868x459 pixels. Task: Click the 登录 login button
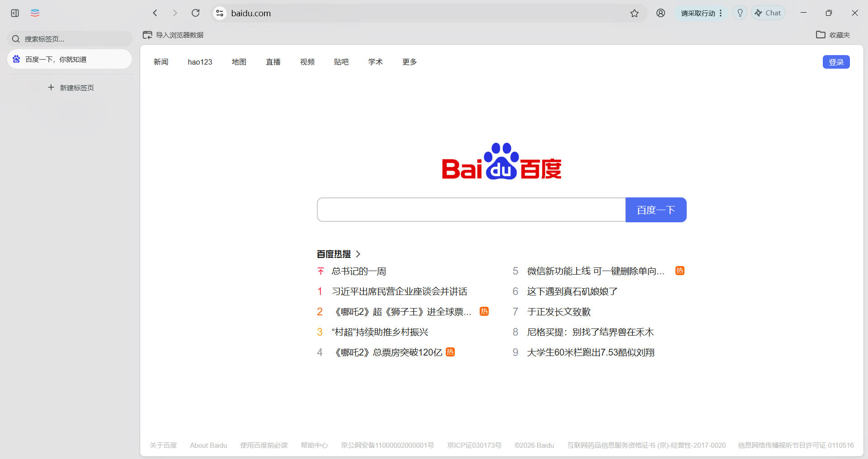[x=836, y=62]
